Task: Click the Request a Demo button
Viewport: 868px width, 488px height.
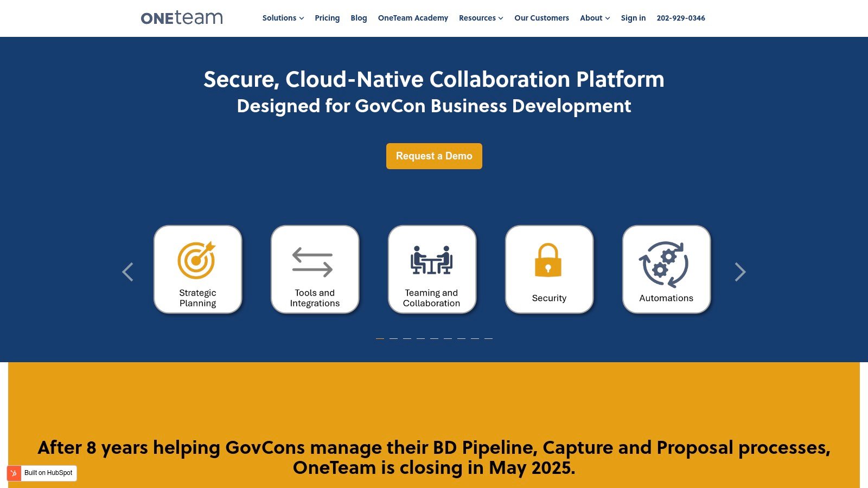Action: pos(434,156)
